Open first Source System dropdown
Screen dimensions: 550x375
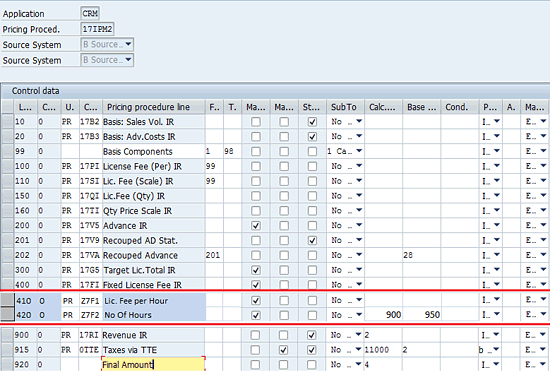(128, 44)
